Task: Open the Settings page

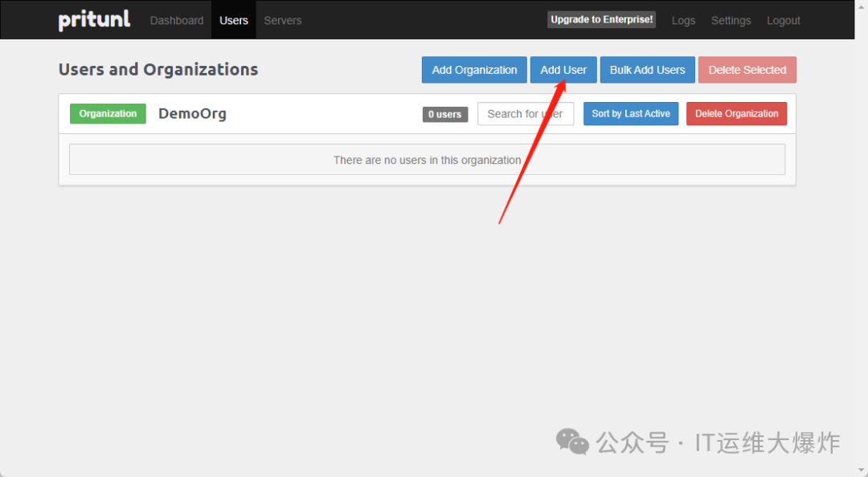Action: pos(731,20)
